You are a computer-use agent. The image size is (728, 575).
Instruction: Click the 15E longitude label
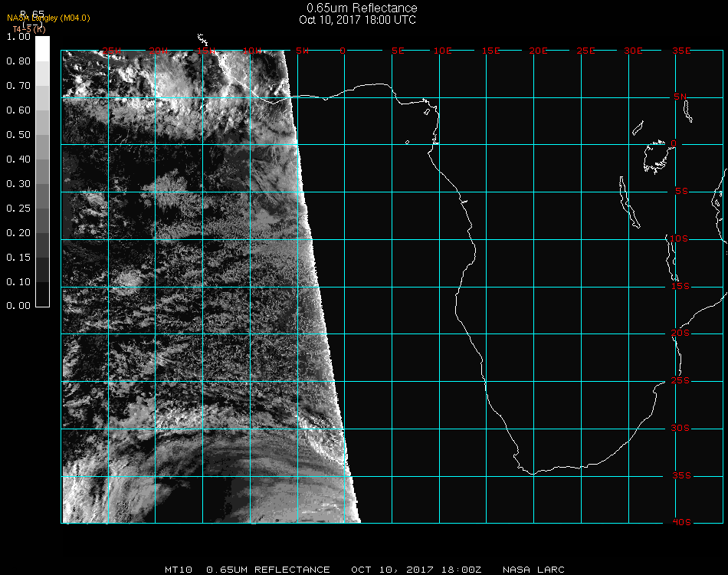click(x=490, y=51)
